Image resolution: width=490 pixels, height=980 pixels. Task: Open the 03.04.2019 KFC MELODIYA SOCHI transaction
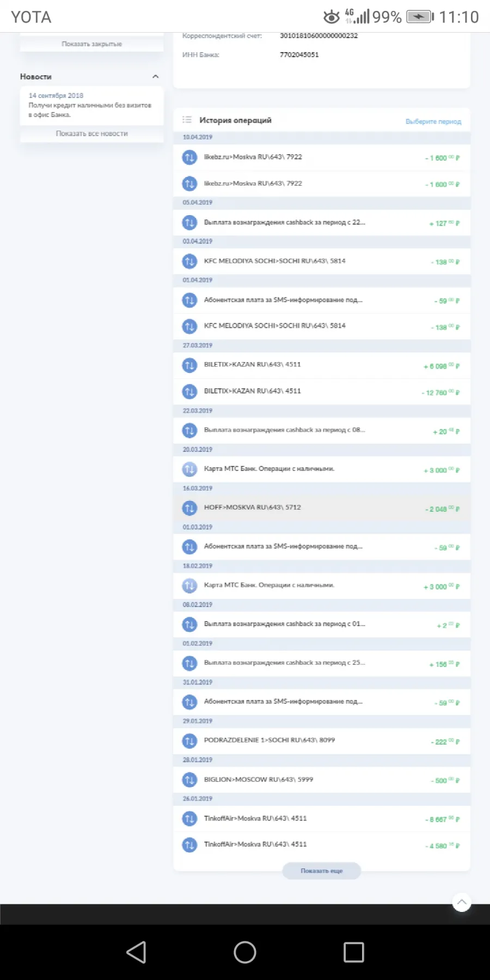(x=322, y=261)
